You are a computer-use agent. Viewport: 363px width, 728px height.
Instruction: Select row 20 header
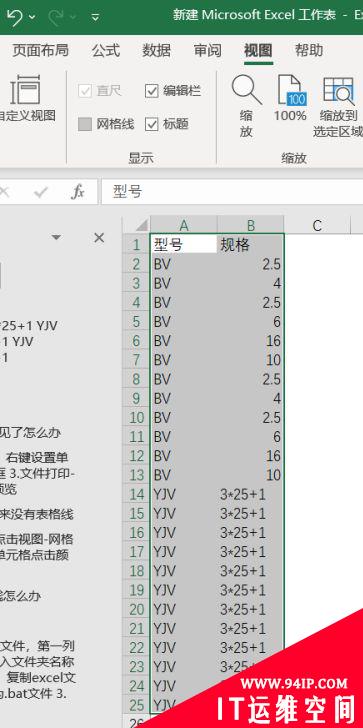pos(136,609)
